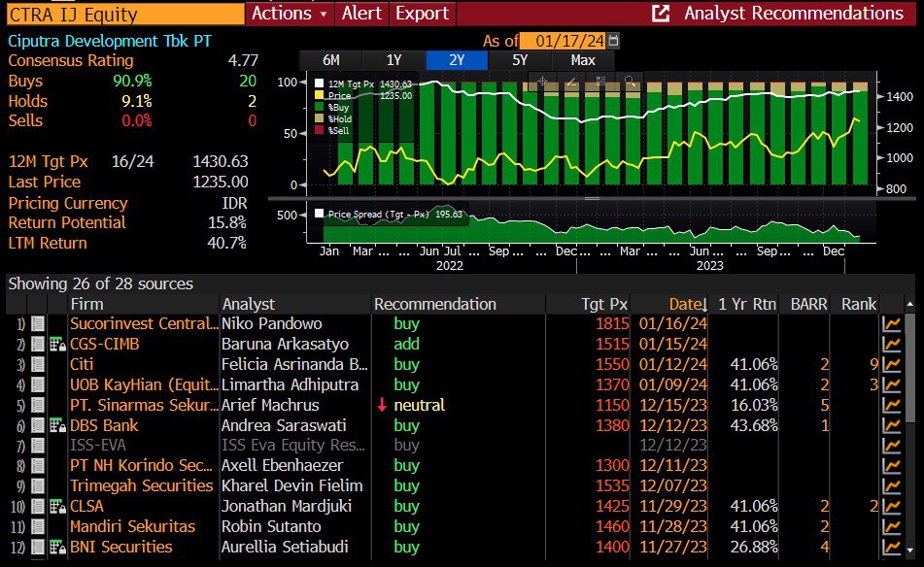Click the Export button
This screenshot has height=567, width=924.
pos(422,14)
